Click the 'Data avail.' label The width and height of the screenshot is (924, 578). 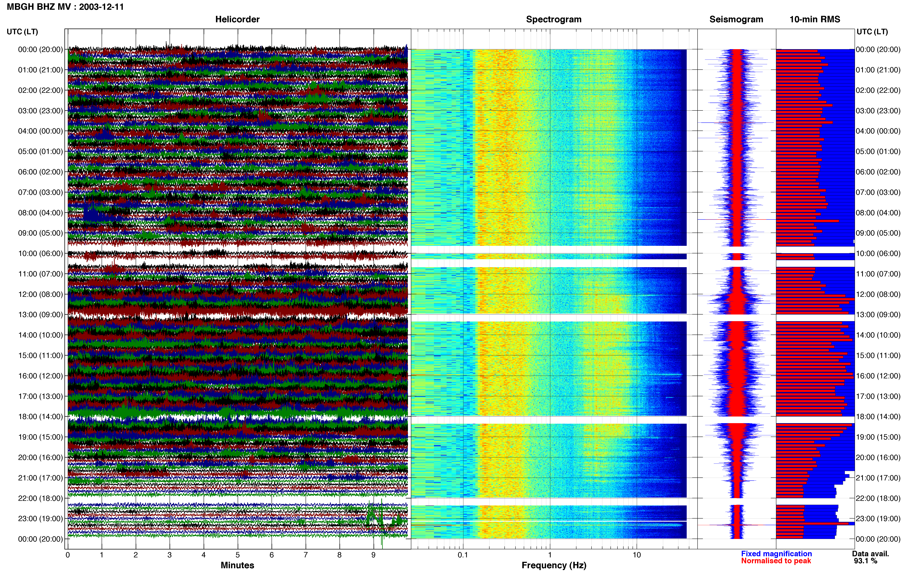[x=870, y=554]
